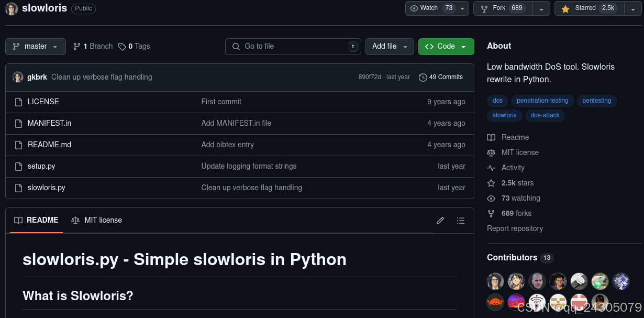Open the green Code dropdown
This screenshot has height=318, width=644.
446,47
